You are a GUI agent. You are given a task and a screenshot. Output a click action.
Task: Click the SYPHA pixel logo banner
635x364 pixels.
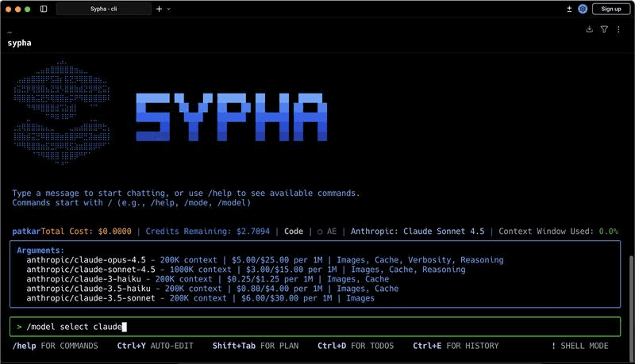pyautogui.click(x=232, y=117)
